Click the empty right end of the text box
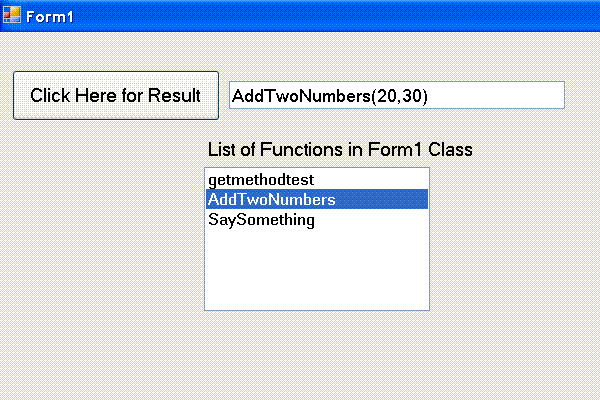 pos(496,95)
